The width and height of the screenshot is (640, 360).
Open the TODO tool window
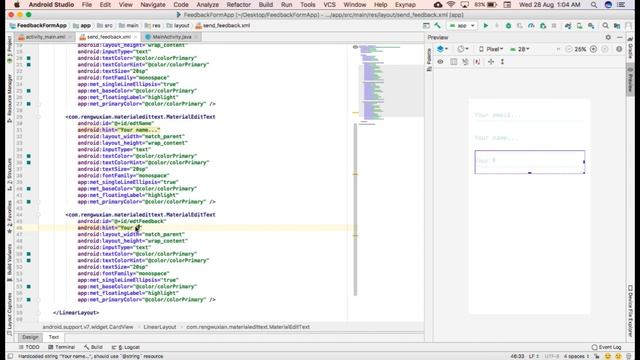[x=29, y=347]
